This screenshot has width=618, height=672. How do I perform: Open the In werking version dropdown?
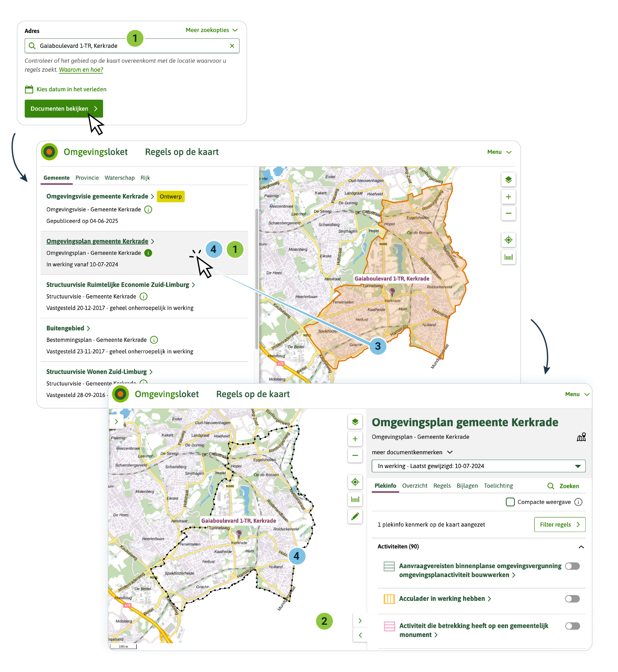(478, 466)
